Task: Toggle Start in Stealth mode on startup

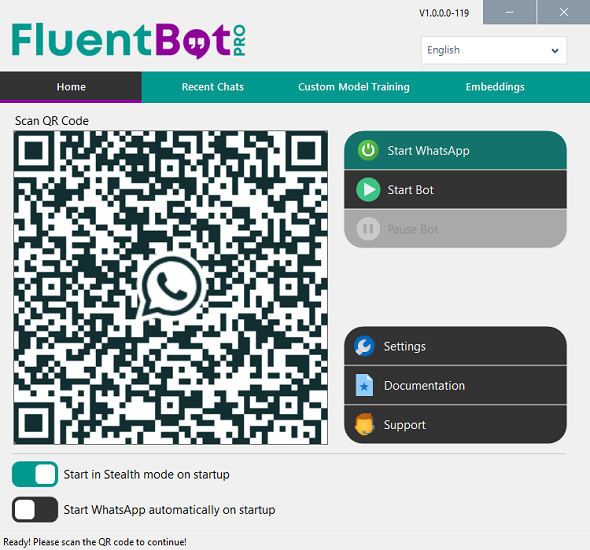Action: (x=35, y=474)
